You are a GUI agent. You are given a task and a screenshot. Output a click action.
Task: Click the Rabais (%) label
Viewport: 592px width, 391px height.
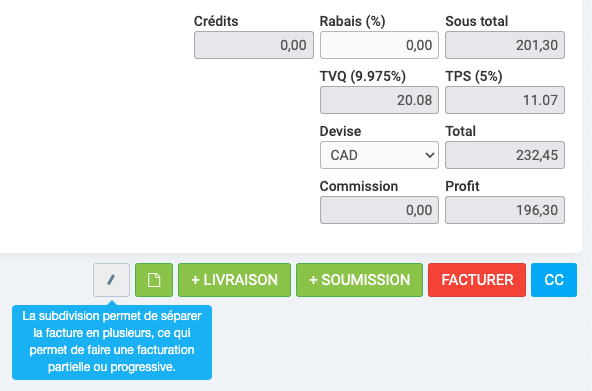click(x=352, y=22)
